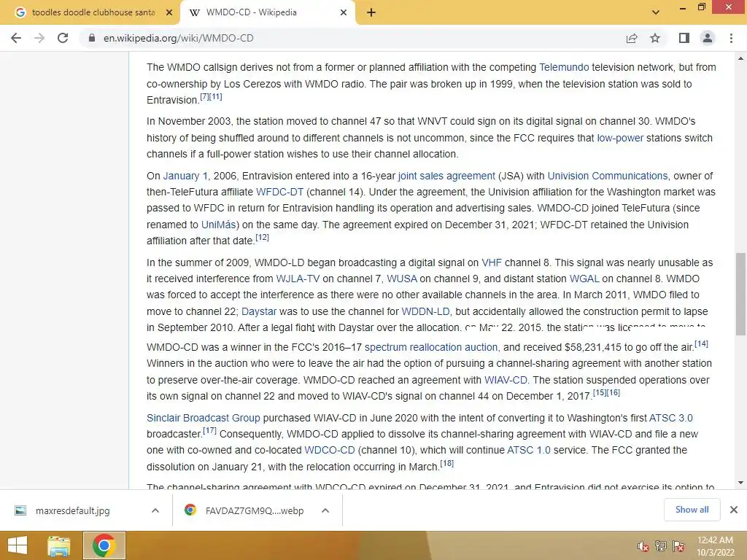747x560 pixels.
Task: Open downloaded maxresdefault.jpg file
Action: point(72,510)
